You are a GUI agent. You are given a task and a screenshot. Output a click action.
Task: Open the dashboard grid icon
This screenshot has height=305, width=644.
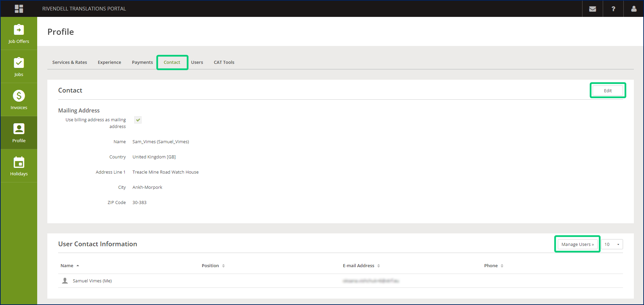(x=19, y=9)
